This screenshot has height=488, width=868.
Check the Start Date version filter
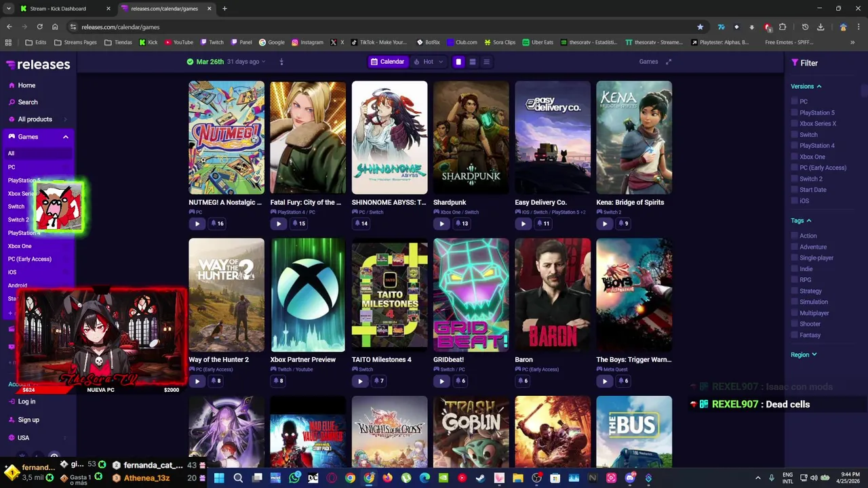click(794, 190)
